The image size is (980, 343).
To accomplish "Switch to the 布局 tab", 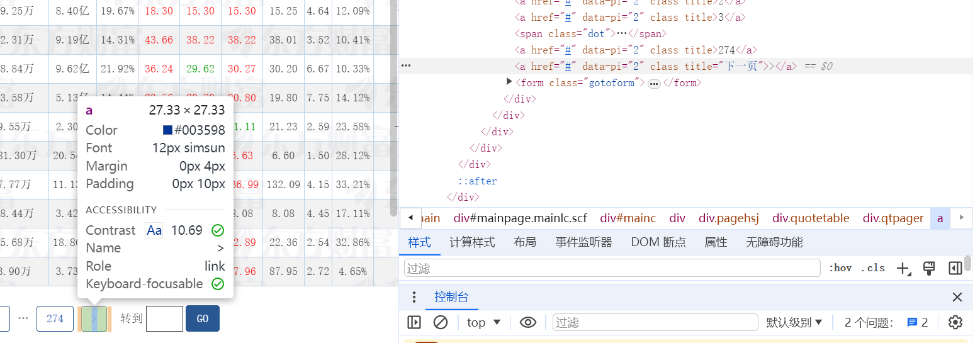I will (x=525, y=242).
